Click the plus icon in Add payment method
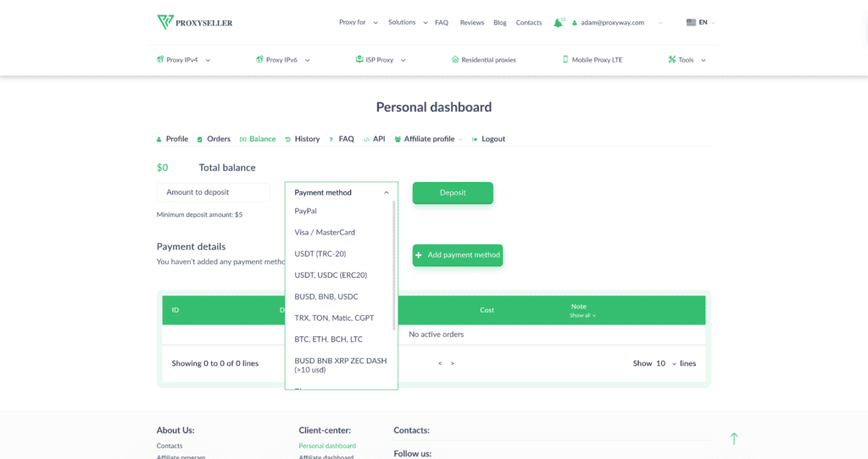Image resolution: width=868 pixels, height=459 pixels. tap(419, 255)
